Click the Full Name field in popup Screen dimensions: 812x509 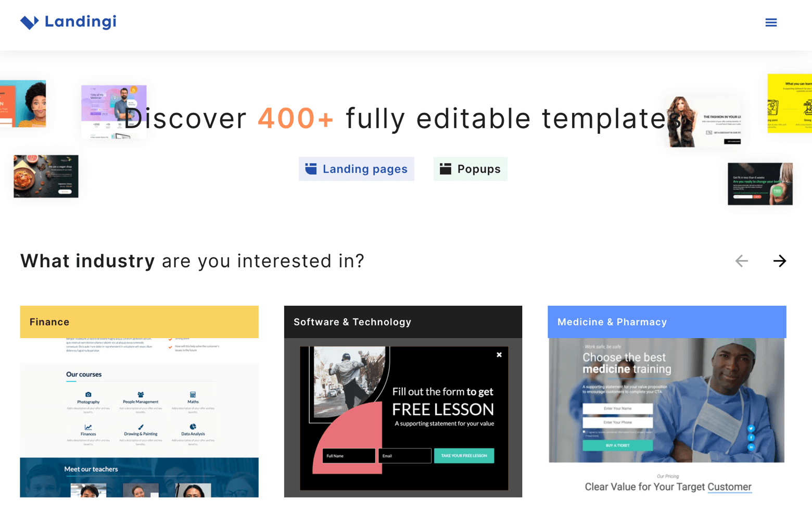pos(348,456)
